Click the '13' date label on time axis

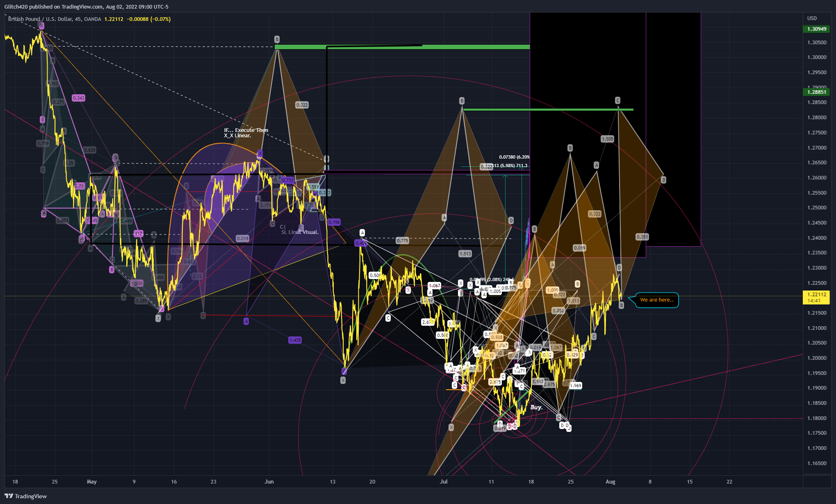(x=333, y=481)
